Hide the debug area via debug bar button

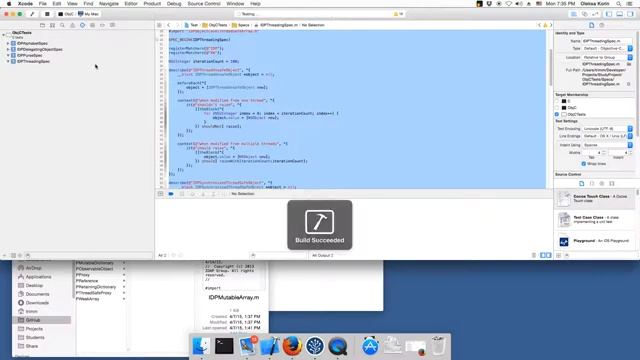click(160, 194)
